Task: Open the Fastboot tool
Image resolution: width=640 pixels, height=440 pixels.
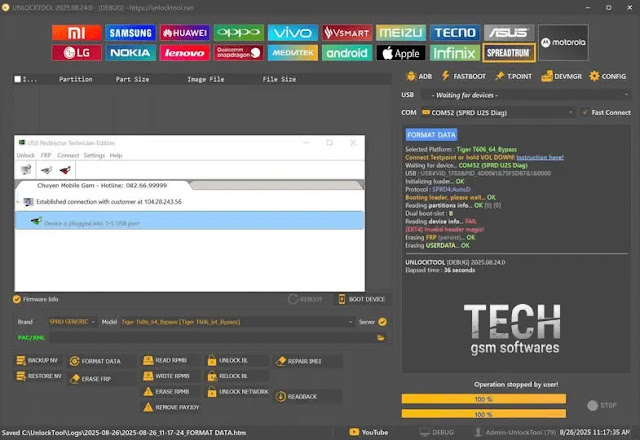Action: (464, 76)
